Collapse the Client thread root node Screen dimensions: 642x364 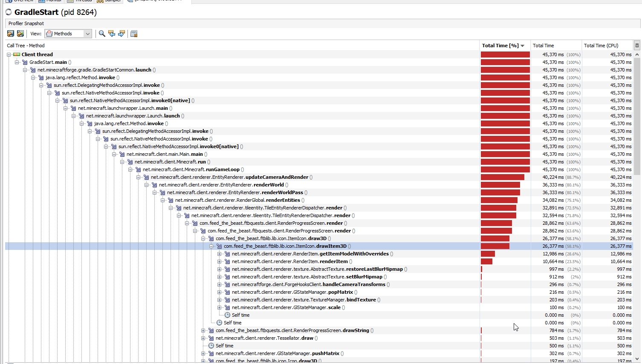tap(9, 54)
